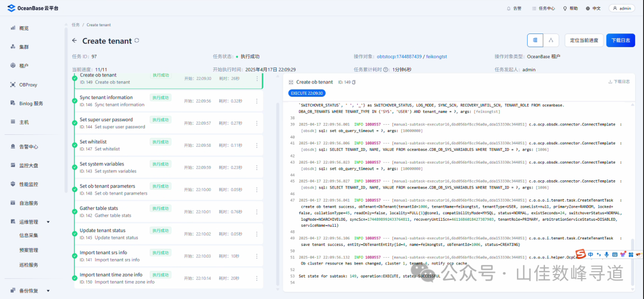Click the 监控大盘 sidebar icon
The height and width of the screenshot is (299, 644).
click(13, 165)
